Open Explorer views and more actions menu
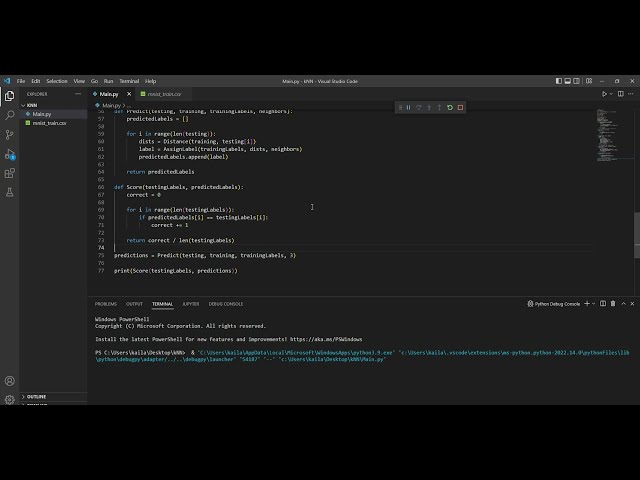Viewport: 640px width, 480px height. click(78, 94)
